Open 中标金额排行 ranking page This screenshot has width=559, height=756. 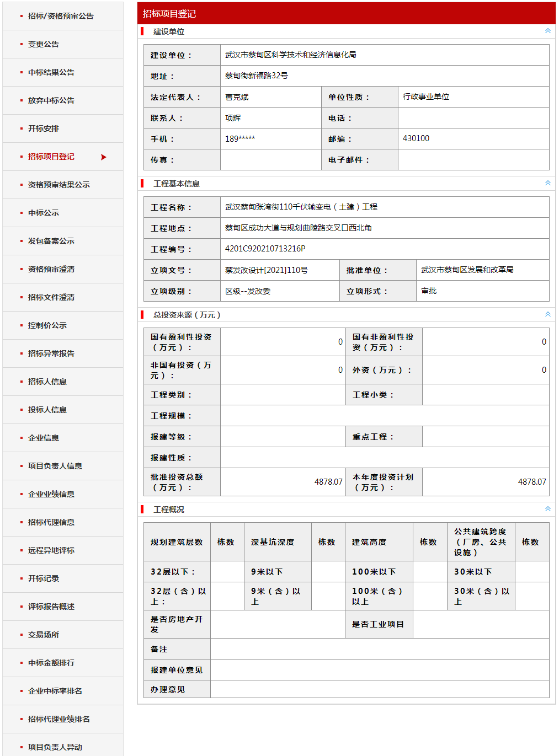tap(51, 663)
